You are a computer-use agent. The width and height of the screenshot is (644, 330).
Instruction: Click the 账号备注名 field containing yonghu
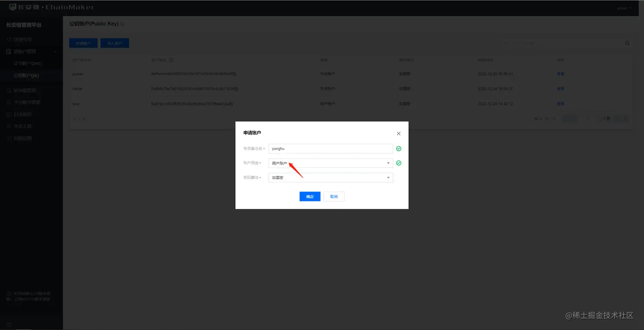click(x=331, y=149)
